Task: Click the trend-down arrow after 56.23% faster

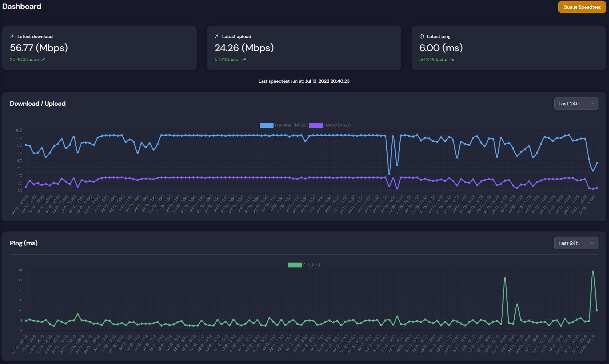Action: 452,59
